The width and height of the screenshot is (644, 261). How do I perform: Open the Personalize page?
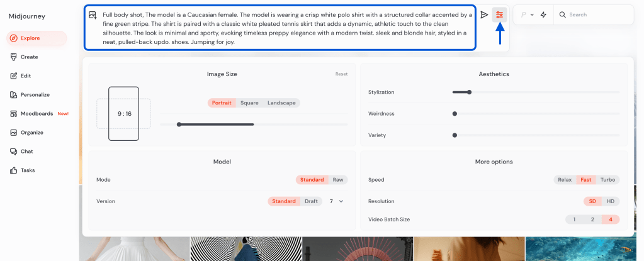(x=35, y=95)
